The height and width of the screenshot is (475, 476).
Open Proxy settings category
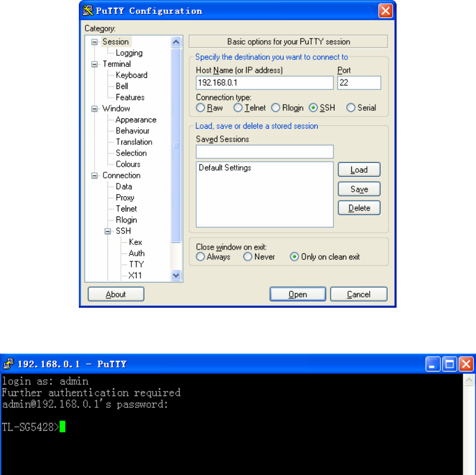pos(125,197)
